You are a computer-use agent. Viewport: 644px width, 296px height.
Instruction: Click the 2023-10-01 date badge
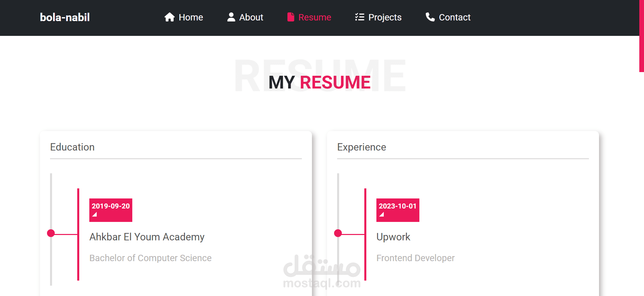point(398,210)
